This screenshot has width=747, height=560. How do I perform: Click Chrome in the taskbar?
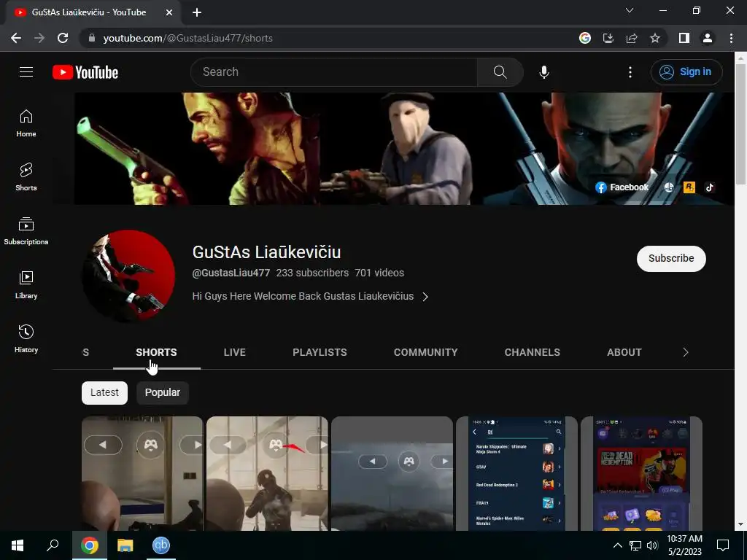click(x=89, y=545)
